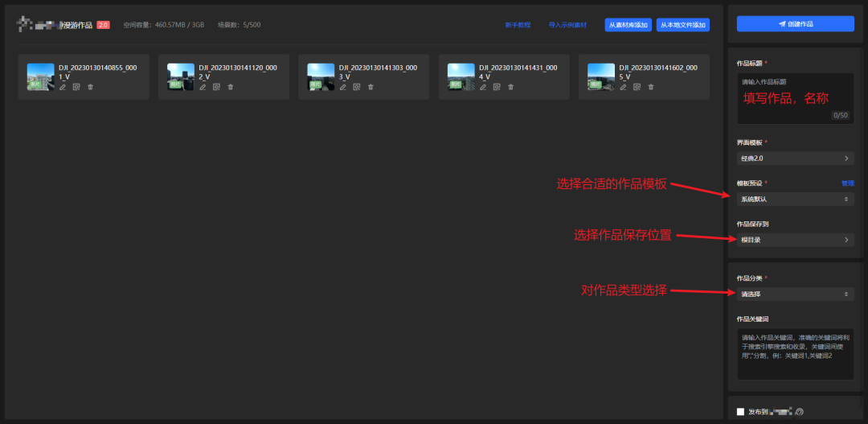This screenshot has height=424, width=868.
Task: Click rename pencil icon for DJI_20230130141431_0004_V
Action: click(483, 87)
